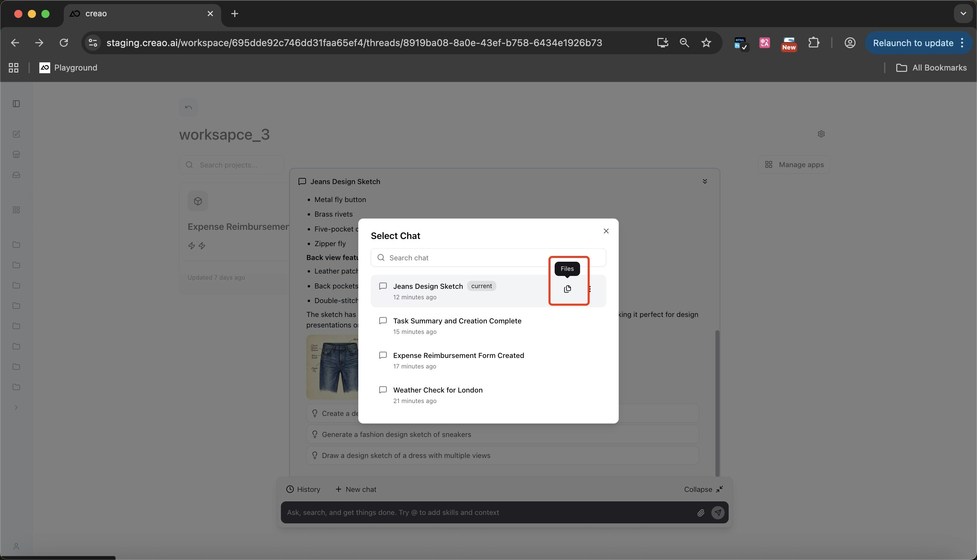Viewport: 977px width, 560px height.
Task: Select Task Summary and Creation Complete chat
Action: tap(457, 325)
